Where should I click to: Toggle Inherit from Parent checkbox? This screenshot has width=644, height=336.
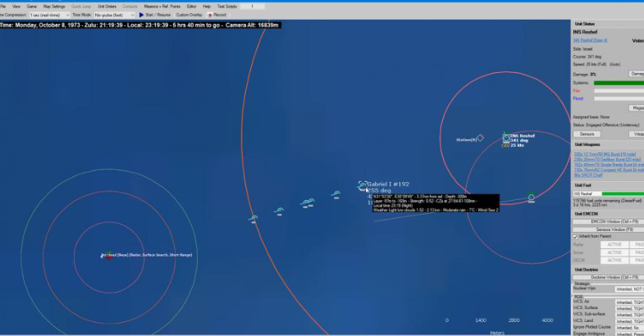click(575, 237)
